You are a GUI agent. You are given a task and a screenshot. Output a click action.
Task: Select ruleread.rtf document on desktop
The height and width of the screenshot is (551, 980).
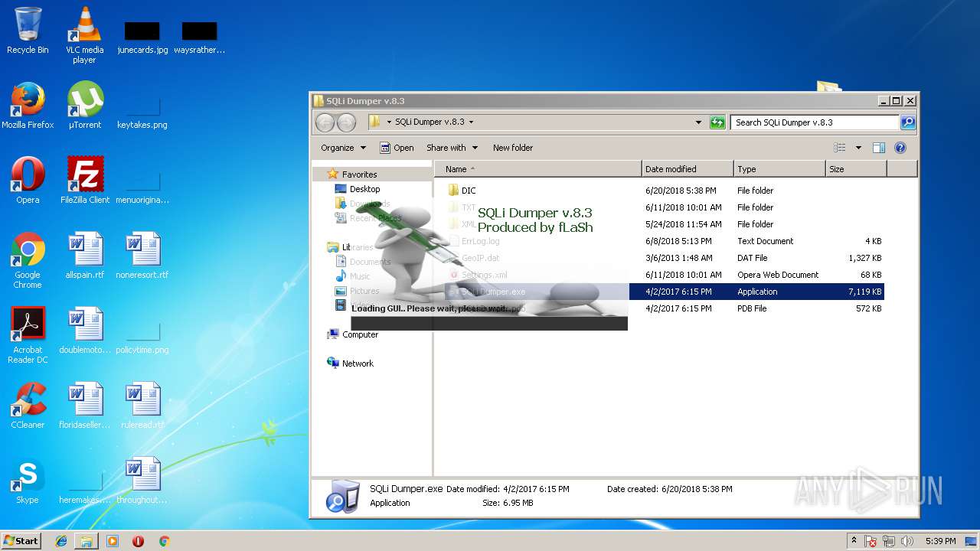click(142, 406)
